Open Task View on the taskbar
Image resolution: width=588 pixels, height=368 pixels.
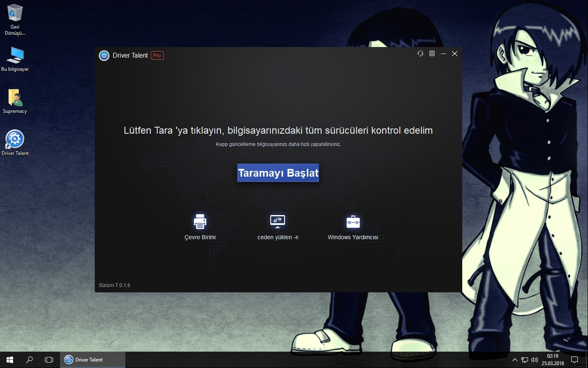click(x=49, y=360)
